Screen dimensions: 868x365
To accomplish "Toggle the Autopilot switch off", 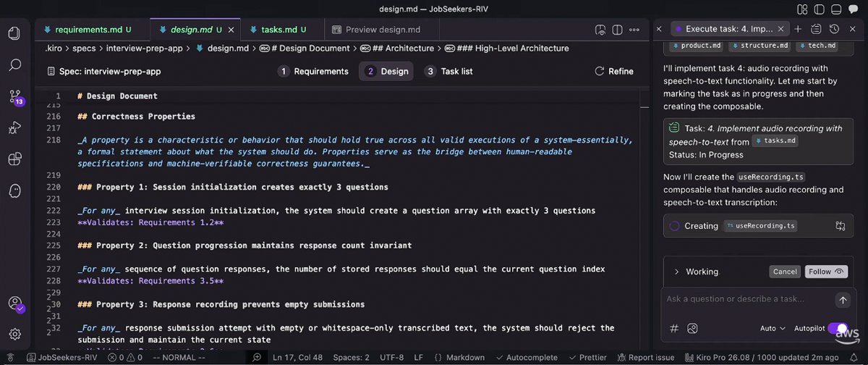I will tap(838, 328).
